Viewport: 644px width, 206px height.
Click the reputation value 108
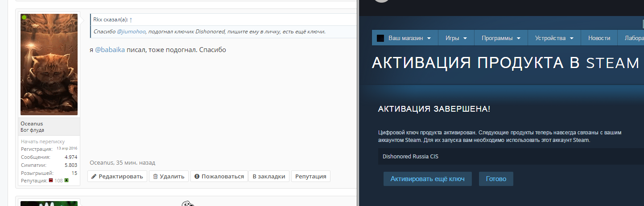click(x=58, y=181)
